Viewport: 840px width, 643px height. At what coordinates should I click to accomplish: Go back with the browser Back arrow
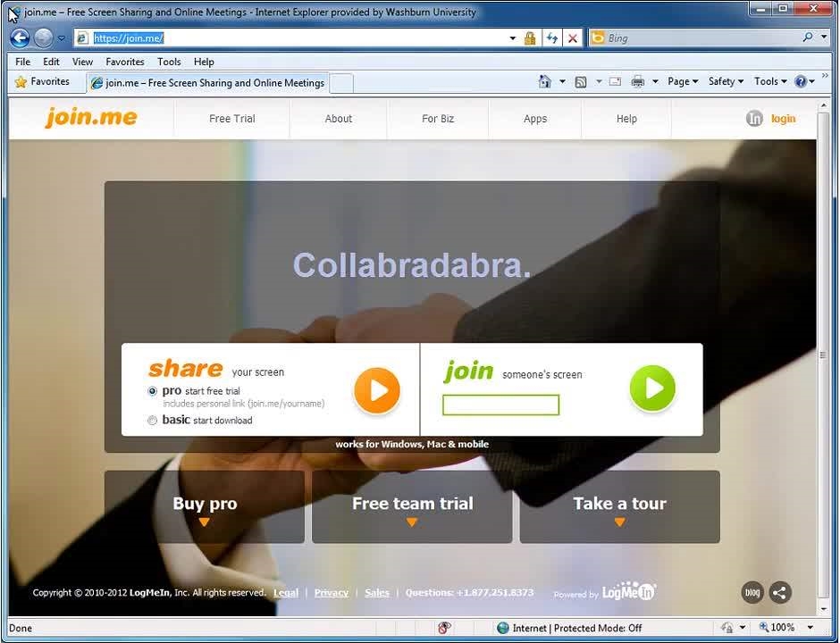point(20,38)
